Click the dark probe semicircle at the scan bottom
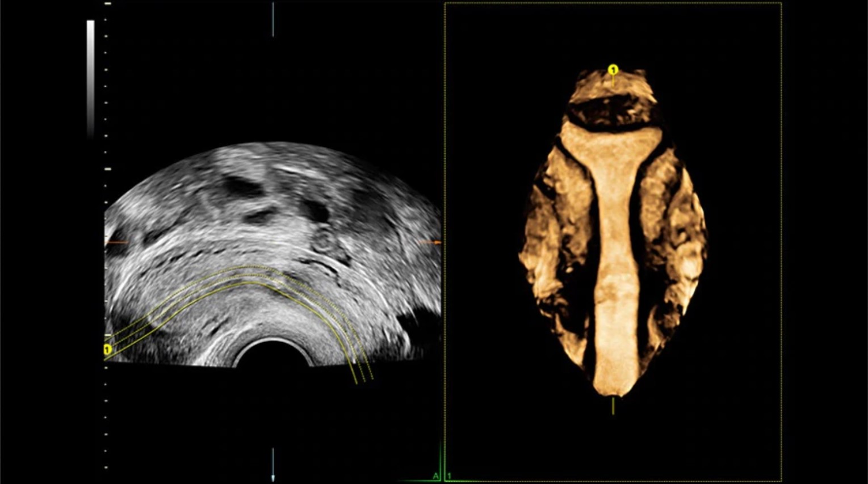This screenshot has width=868, height=484. click(273, 354)
